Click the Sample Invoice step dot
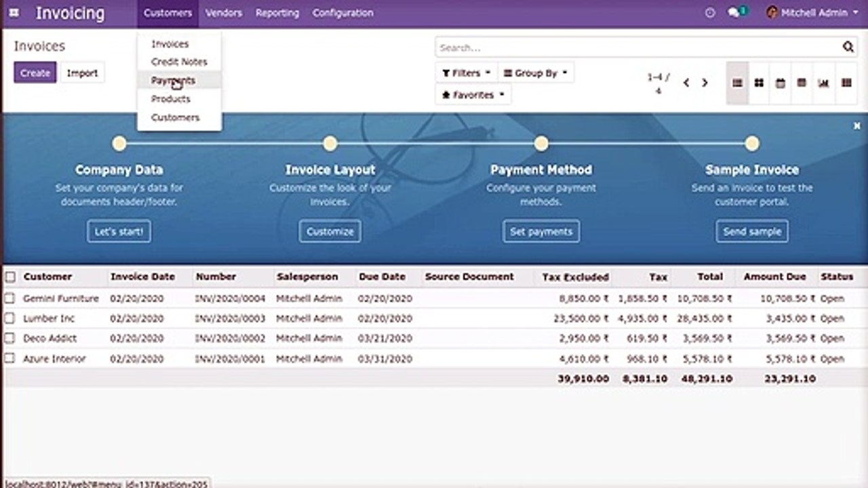 coord(751,144)
